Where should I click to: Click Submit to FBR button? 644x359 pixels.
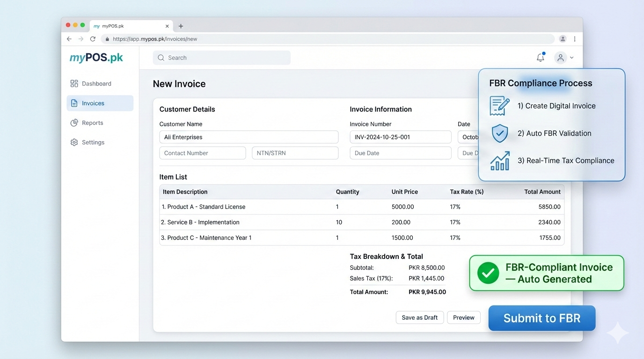click(542, 318)
